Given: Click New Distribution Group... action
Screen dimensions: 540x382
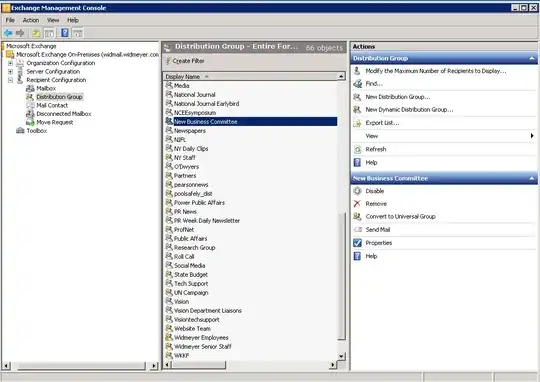Looking at the screenshot, I should click(x=398, y=97).
